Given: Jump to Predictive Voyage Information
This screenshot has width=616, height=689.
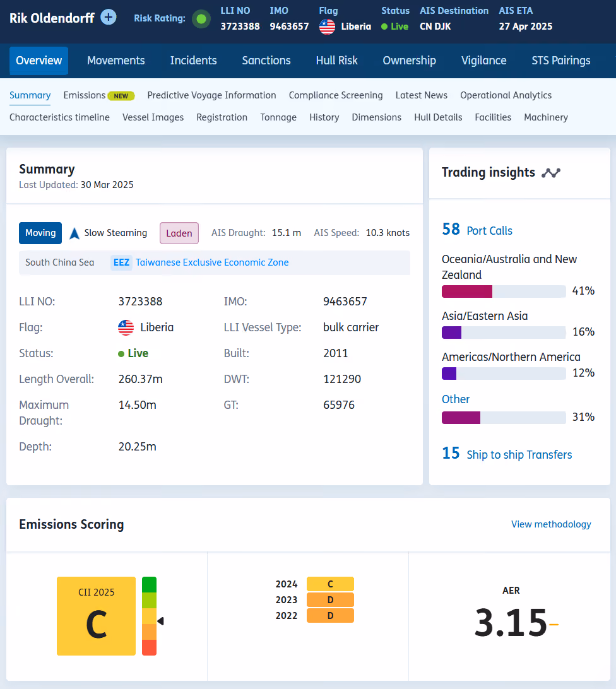Looking at the screenshot, I should pos(211,95).
